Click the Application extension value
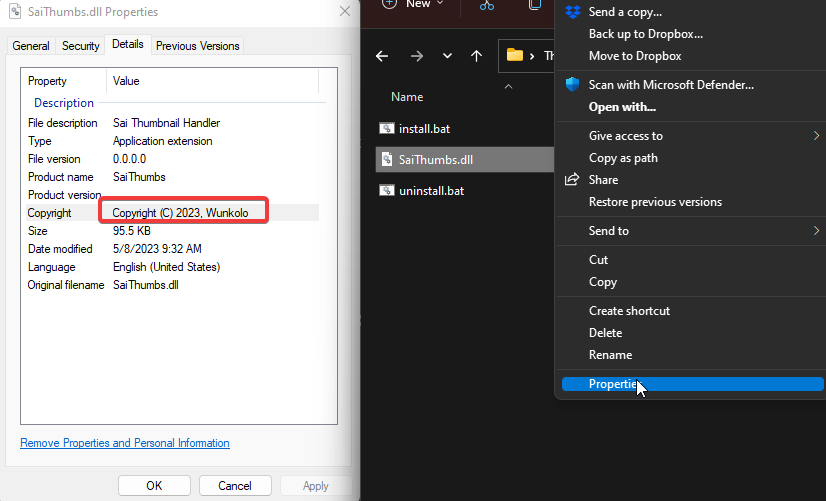Image resolution: width=826 pixels, height=501 pixels. pyautogui.click(x=163, y=141)
